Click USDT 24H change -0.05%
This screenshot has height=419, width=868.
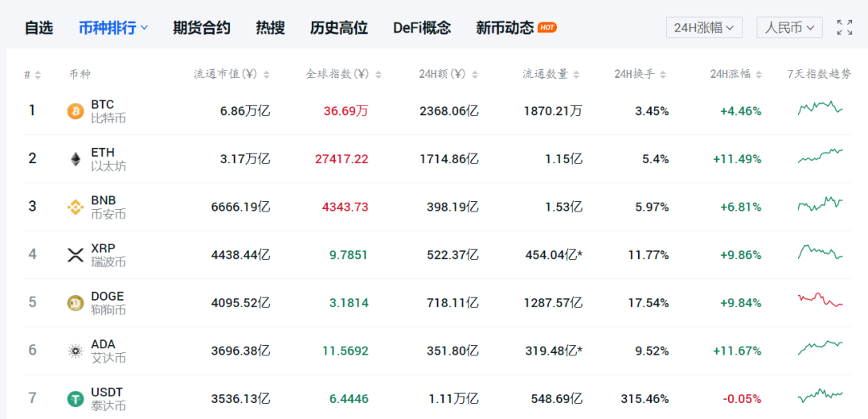coord(742,399)
